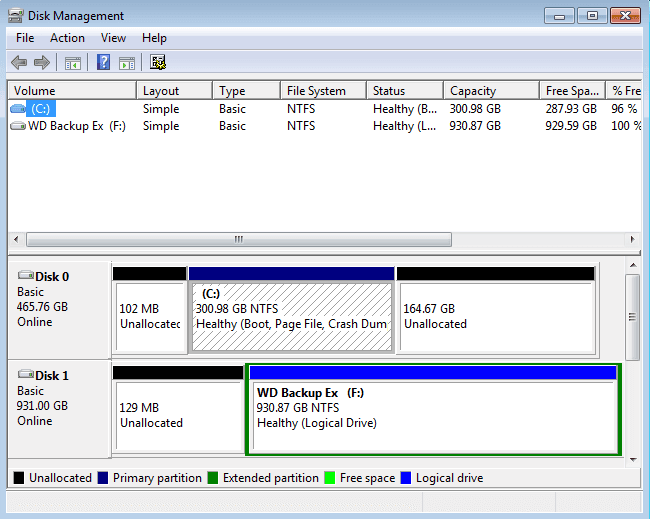Select the (C:) drive icon in volume list
This screenshot has height=519, width=650.
tap(19, 108)
